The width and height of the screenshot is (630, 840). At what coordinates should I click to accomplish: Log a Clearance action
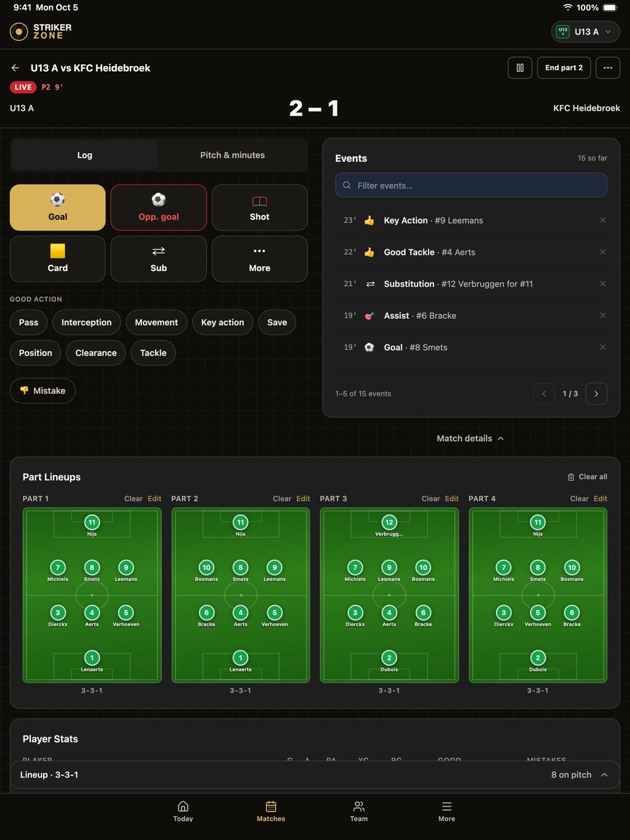96,353
